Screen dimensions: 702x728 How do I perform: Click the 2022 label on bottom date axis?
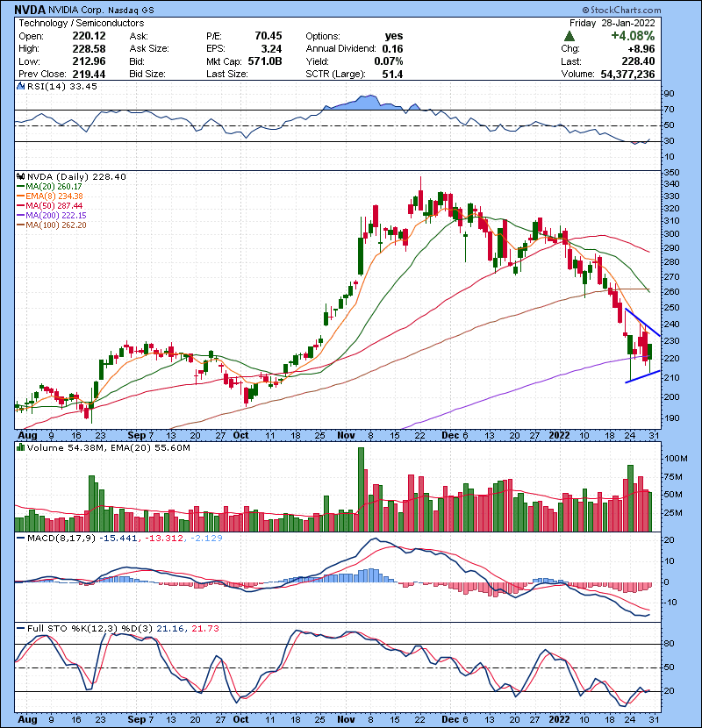pos(559,719)
